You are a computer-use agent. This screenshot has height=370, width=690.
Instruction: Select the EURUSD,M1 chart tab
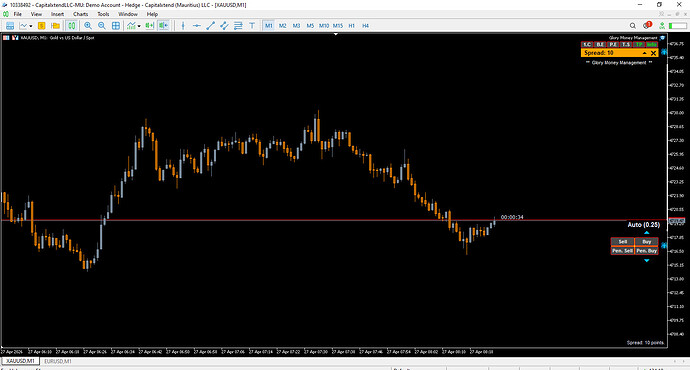58,361
